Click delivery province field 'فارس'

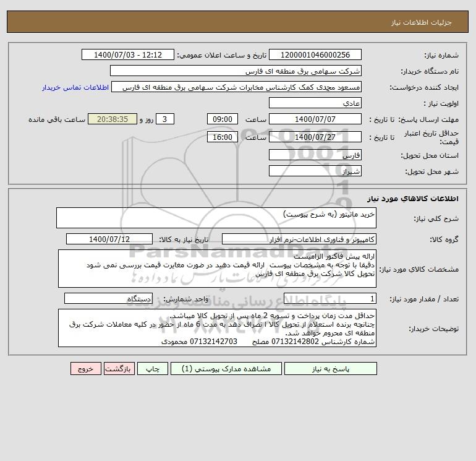pyautogui.click(x=315, y=155)
